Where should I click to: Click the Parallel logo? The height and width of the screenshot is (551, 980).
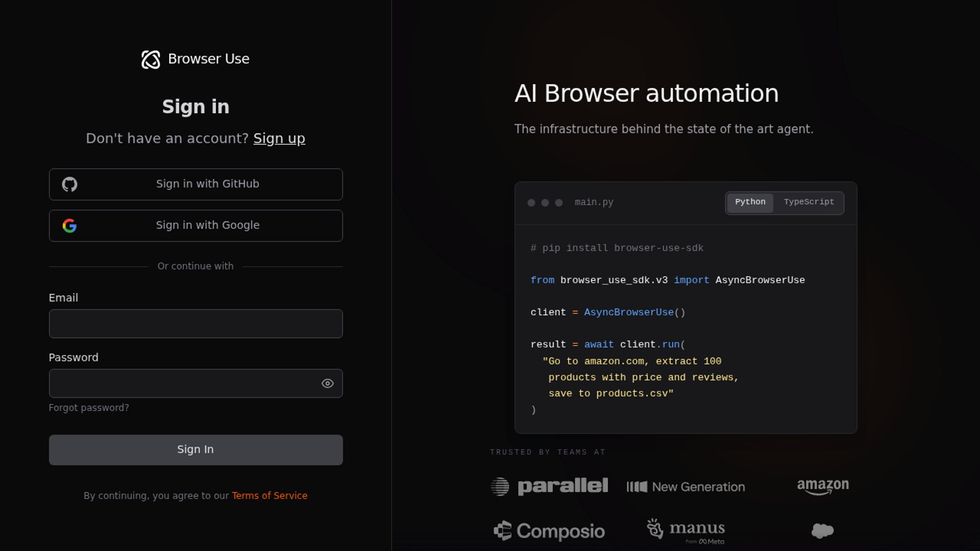point(549,486)
